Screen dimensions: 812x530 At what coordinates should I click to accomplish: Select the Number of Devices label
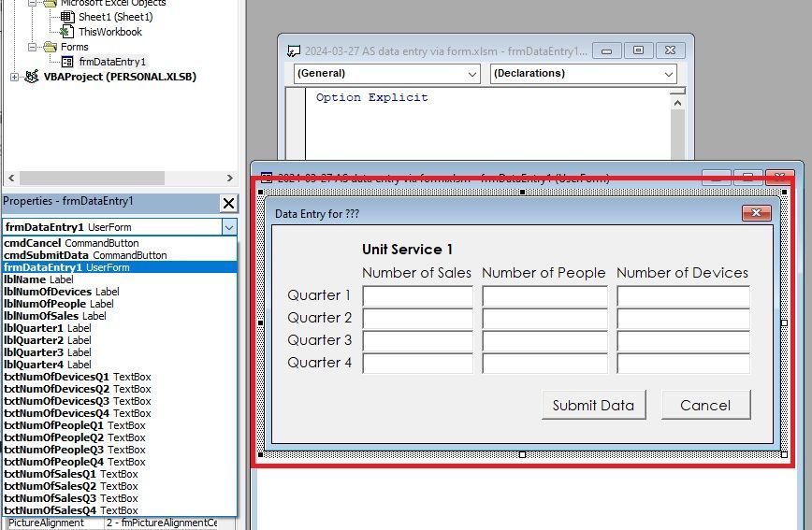[x=683, y=273]
